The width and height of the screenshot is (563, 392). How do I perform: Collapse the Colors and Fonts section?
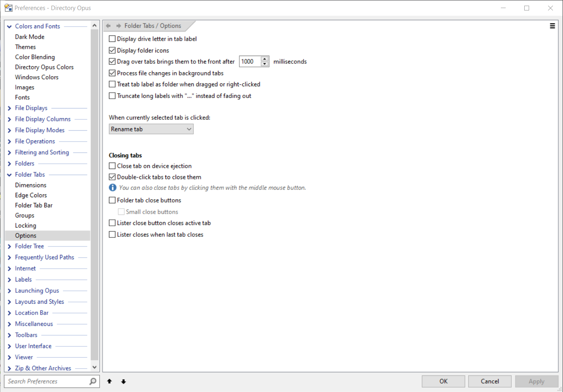tap(9, 27)
